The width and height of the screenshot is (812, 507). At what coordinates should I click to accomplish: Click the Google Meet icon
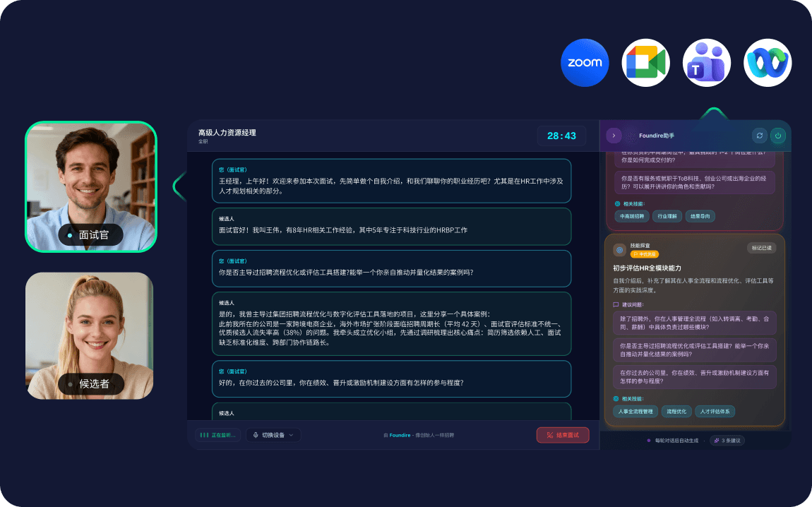(x=645, y=63)
